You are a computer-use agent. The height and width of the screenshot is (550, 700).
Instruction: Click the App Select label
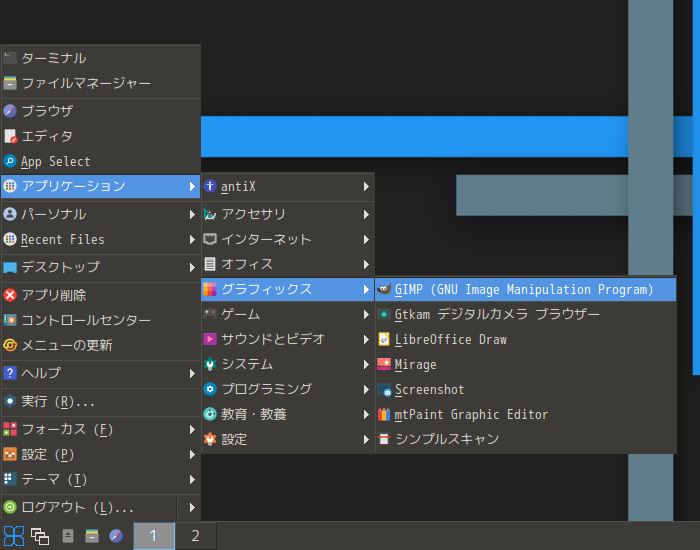point(55,161)
